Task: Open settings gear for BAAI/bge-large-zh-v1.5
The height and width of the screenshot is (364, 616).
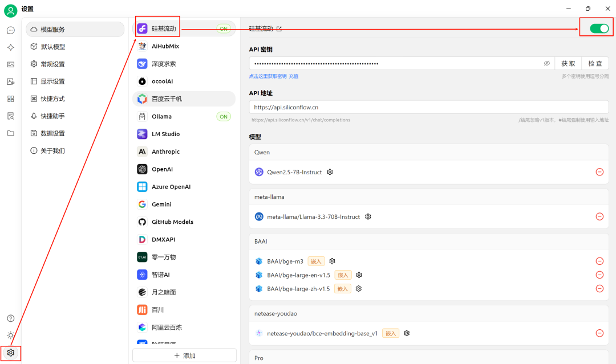Action: 359,289
